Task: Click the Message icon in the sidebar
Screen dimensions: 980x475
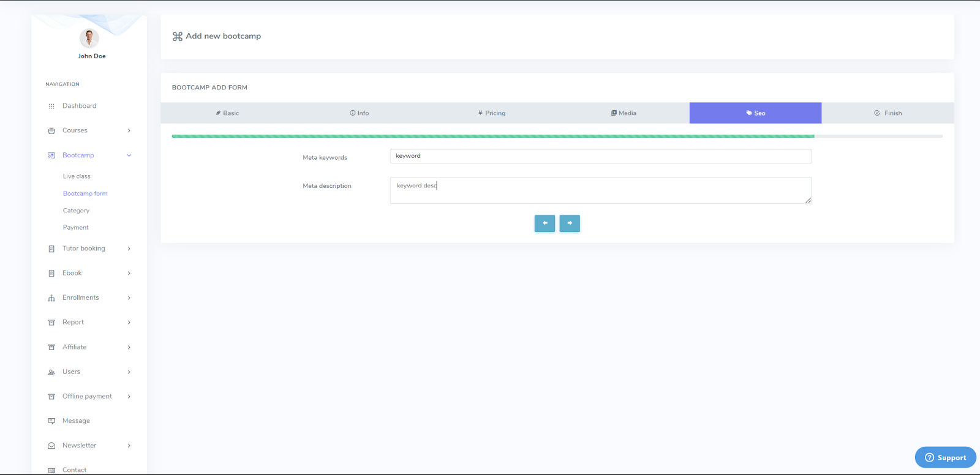Action: (51, 421)
